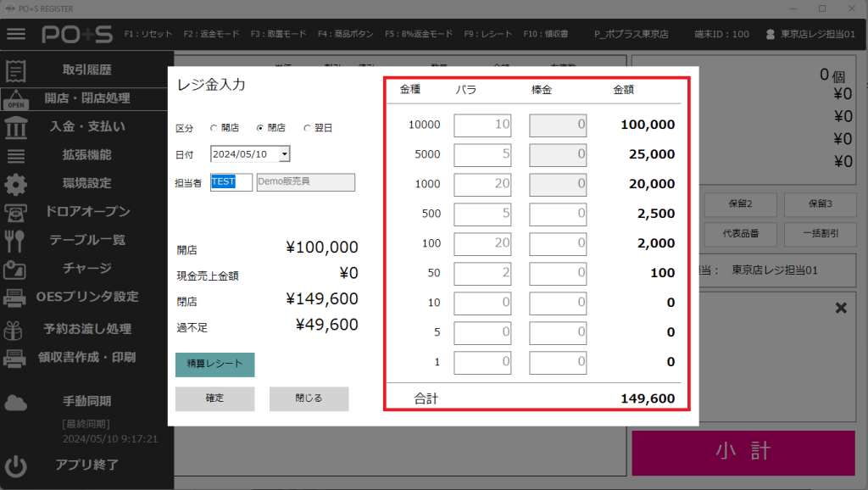Open 拡張機能 in the sidebar
The height and width of the screenshot is (490, 868).
[x=86, y=155]
